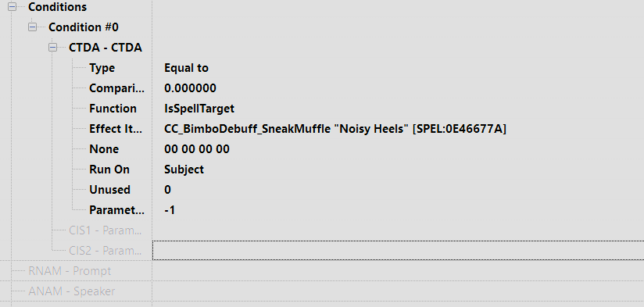
Task: Select the 'Equal to' type value
Action: [x=187, y=68]
